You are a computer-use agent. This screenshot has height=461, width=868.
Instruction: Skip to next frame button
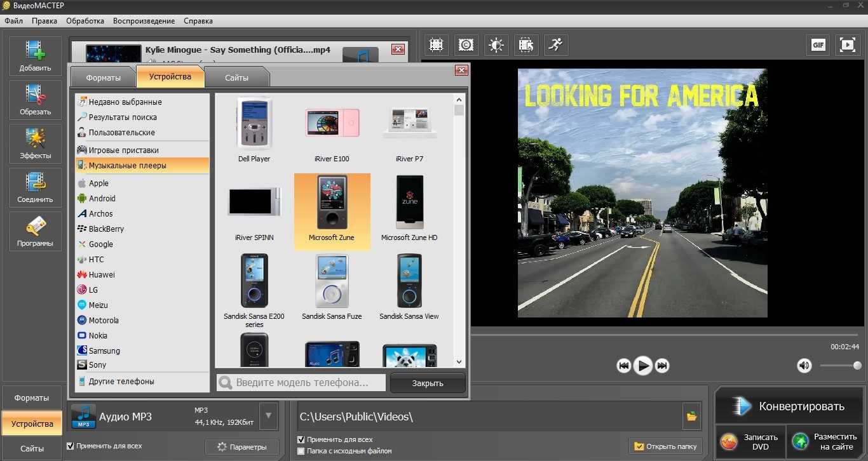tap(662, 366)
